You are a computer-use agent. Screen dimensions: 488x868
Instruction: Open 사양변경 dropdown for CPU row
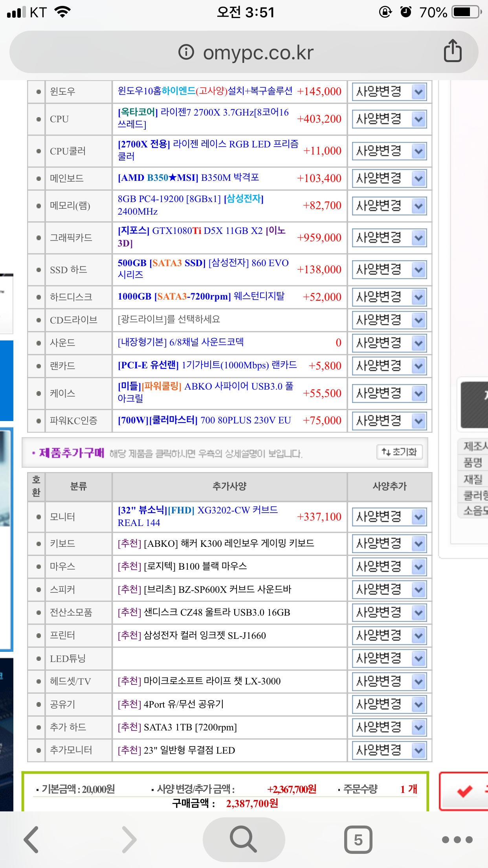[389, 119]
